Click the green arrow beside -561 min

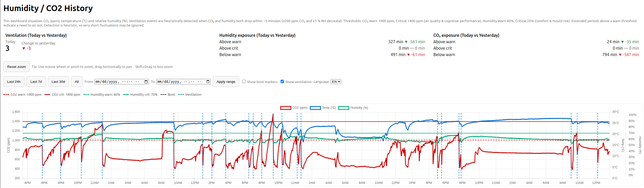pos(406,42)
